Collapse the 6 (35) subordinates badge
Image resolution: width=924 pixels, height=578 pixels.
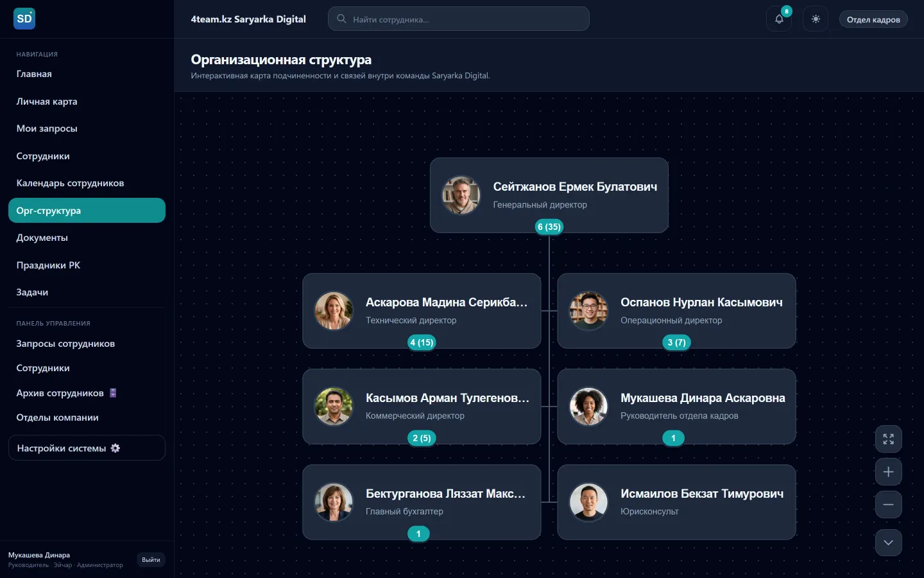point(549,227)
